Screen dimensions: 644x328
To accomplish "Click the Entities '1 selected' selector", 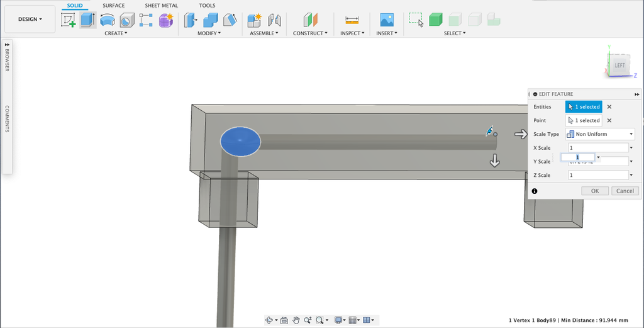I will point(583,107).
